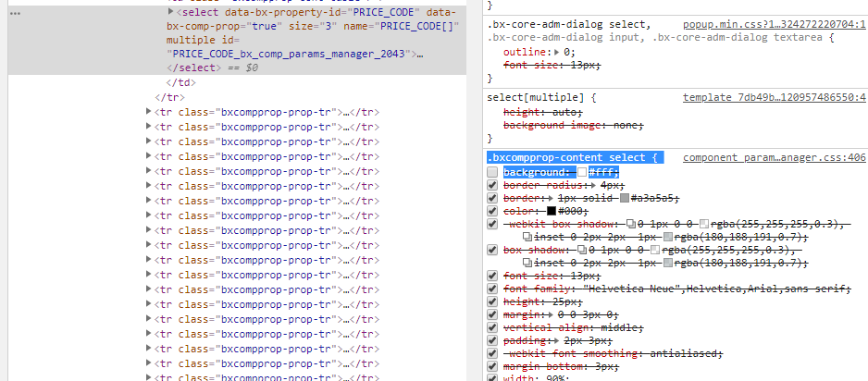Click the .bxcompprop-content select selector
This screenshot has height=381, width=868.
pyautogui.click(x=568, y=157)
